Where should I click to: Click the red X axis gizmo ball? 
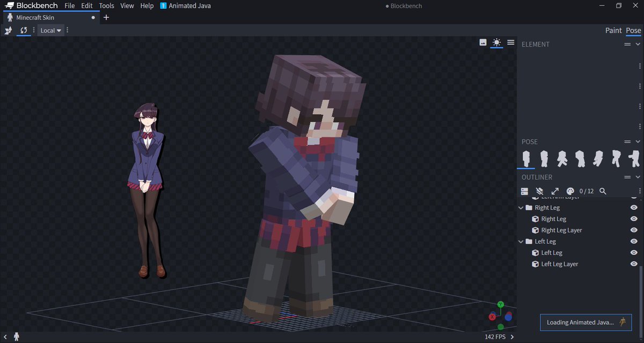[x=492, y=317]
